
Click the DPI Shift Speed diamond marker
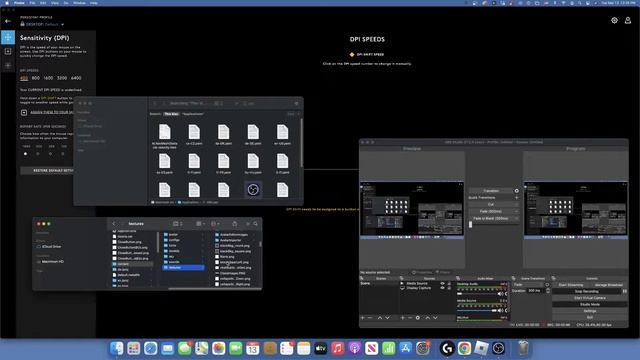pyautogui.click(x=352, y=54)
